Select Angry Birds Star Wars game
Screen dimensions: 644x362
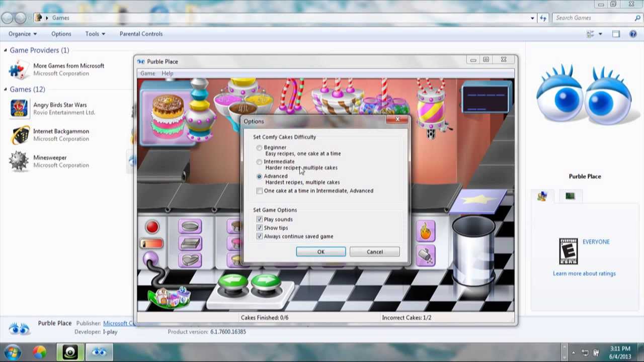coord(52,109)
